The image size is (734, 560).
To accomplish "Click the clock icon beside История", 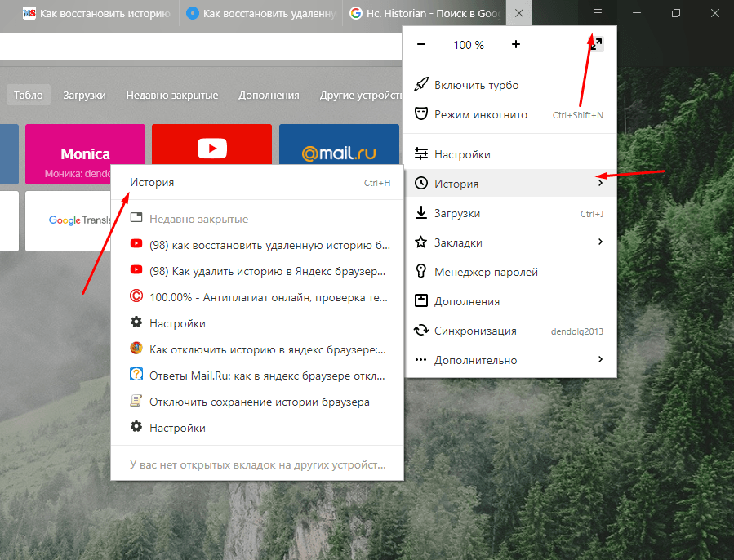I will (x=420, y=183).
